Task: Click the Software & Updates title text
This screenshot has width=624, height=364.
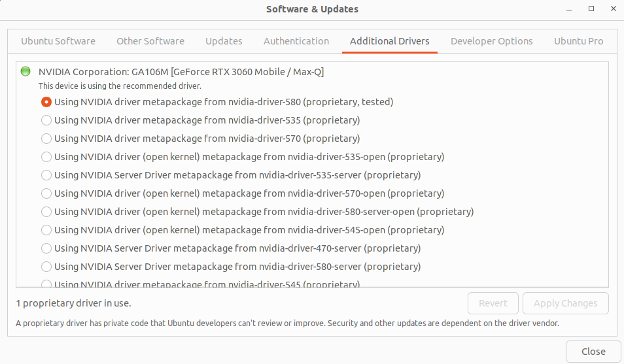Action: pyautogui.click(x=312, y=9)
